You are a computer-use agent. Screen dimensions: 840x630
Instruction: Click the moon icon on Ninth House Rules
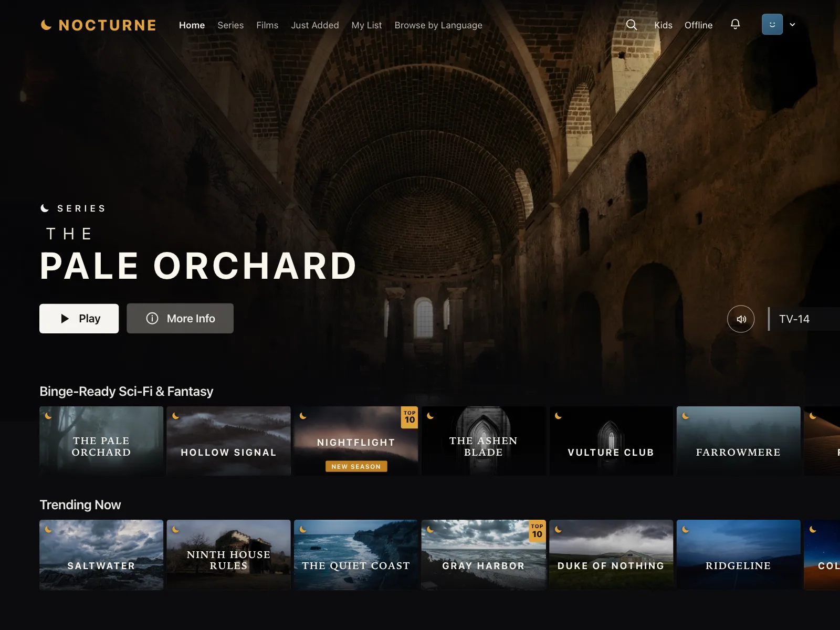(176, 530)
